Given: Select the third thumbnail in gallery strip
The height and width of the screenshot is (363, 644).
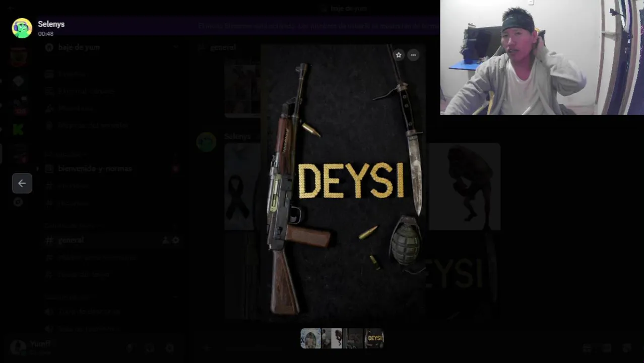Looking at the screenshot, I should coord(353,338).
